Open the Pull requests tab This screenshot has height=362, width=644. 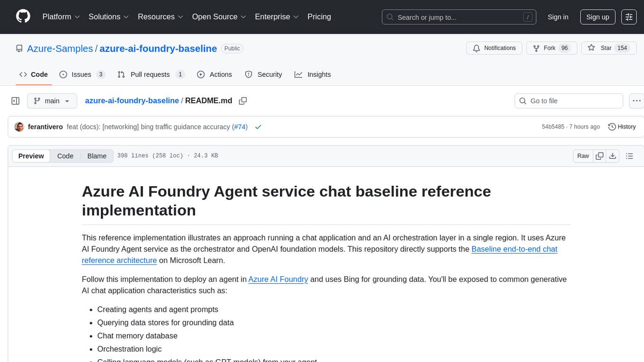[x=151, y=74]
